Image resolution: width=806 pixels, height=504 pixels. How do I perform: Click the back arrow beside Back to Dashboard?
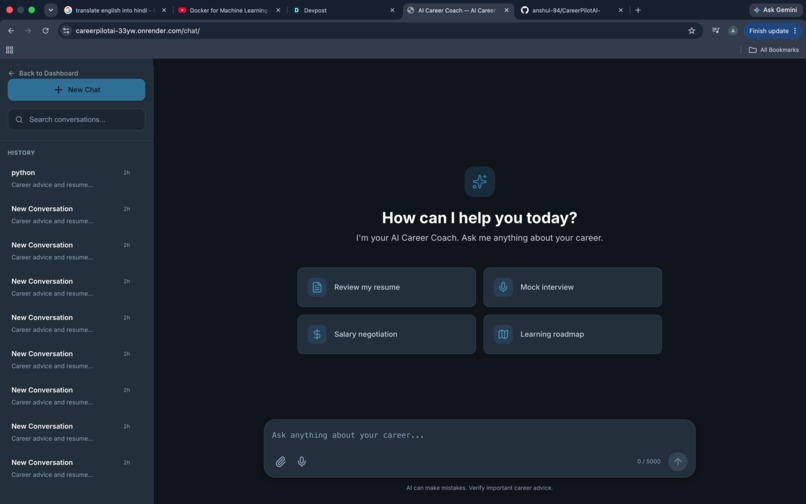pos(11,74)
